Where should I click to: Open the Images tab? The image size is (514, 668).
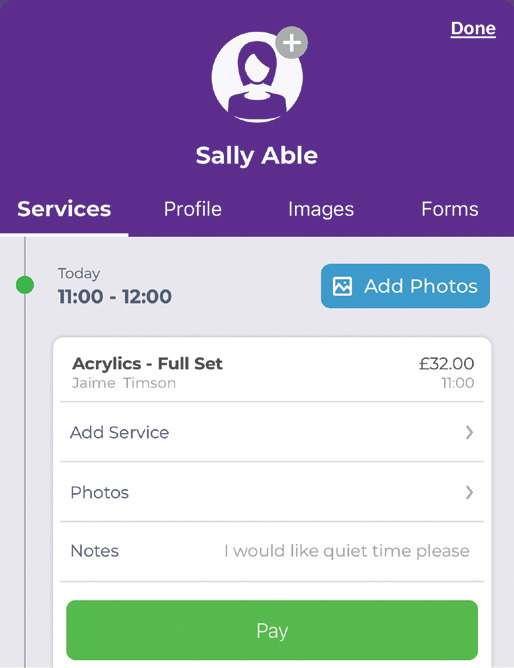click(x=321, y=210)
